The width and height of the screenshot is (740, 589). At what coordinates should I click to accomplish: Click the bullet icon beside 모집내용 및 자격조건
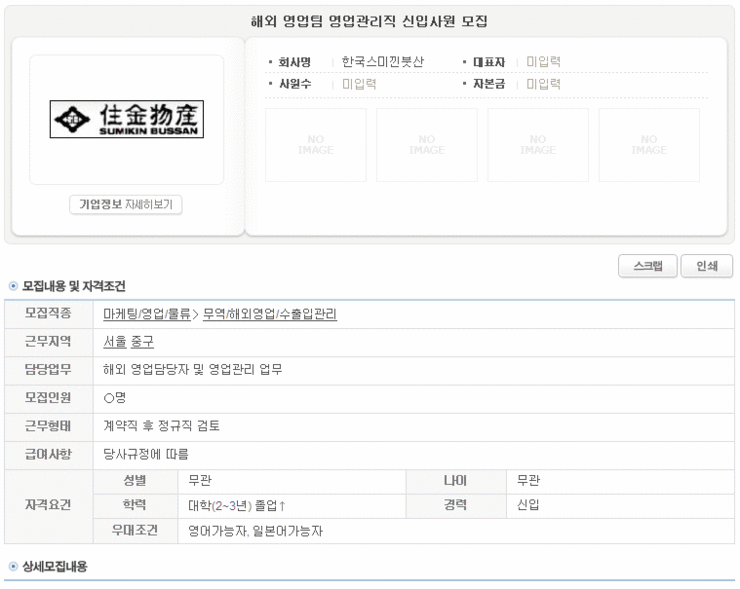(12, 286)
